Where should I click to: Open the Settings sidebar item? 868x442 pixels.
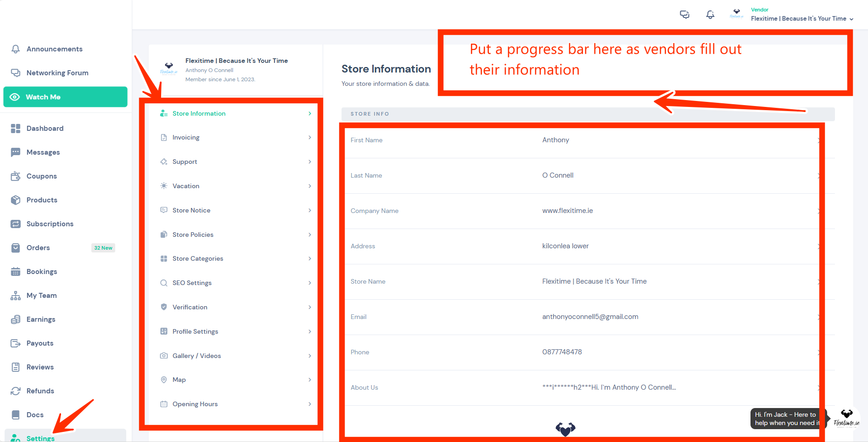coord(65,436)
